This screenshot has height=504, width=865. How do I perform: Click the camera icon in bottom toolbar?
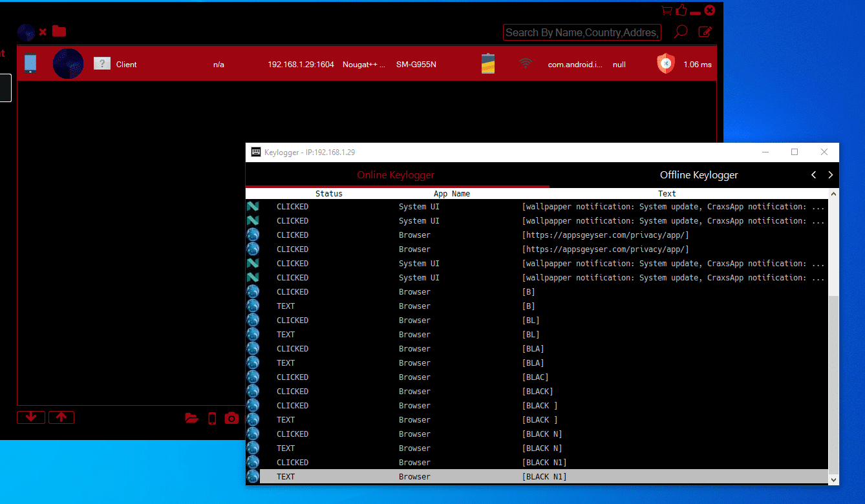231,418
